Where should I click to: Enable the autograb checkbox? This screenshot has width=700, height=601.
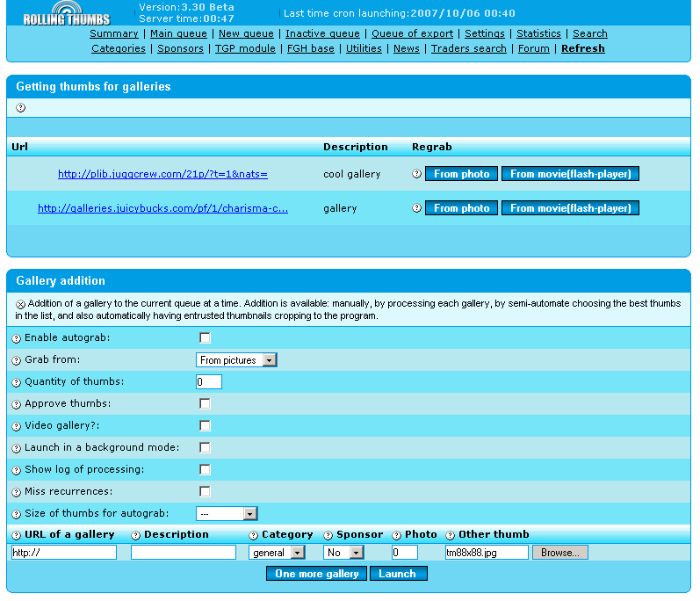click(205, 338)
